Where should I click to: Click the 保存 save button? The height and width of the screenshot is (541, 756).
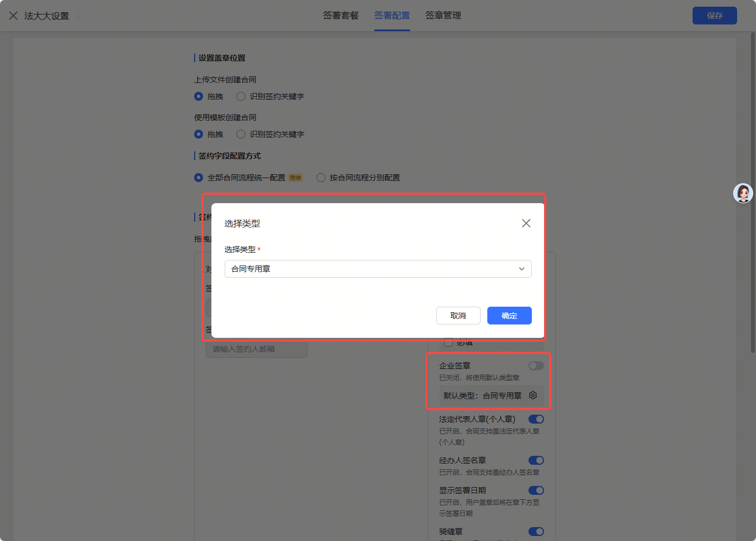click(714, 16)
